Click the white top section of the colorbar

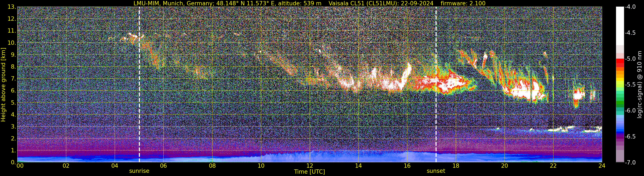coord(620,26)
